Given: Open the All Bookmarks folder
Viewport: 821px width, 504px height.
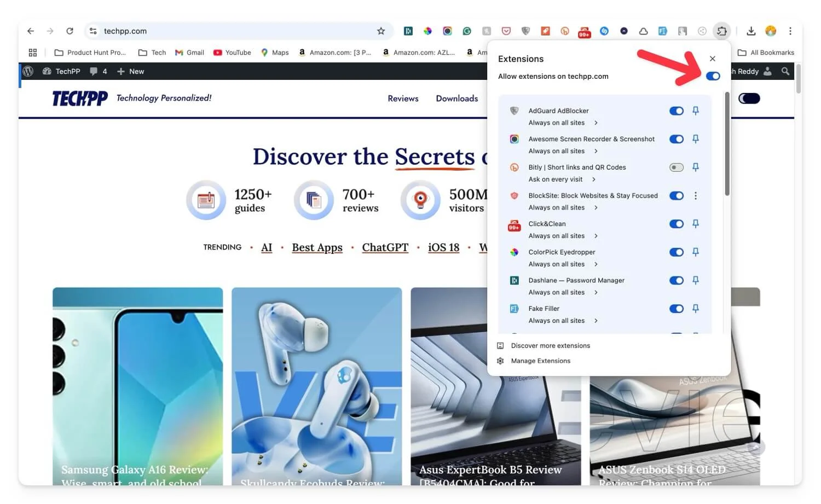Looking at the screenshot, I should click(766, 53).
